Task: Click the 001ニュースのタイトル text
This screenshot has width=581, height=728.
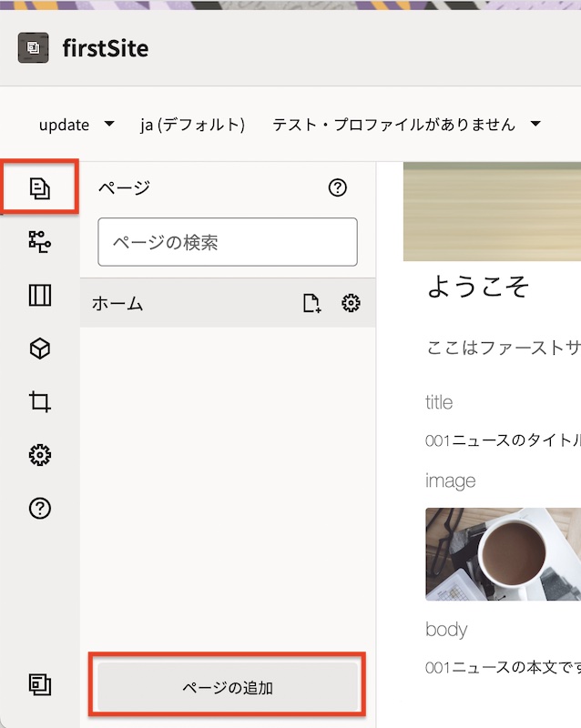Action: point(503,440)
